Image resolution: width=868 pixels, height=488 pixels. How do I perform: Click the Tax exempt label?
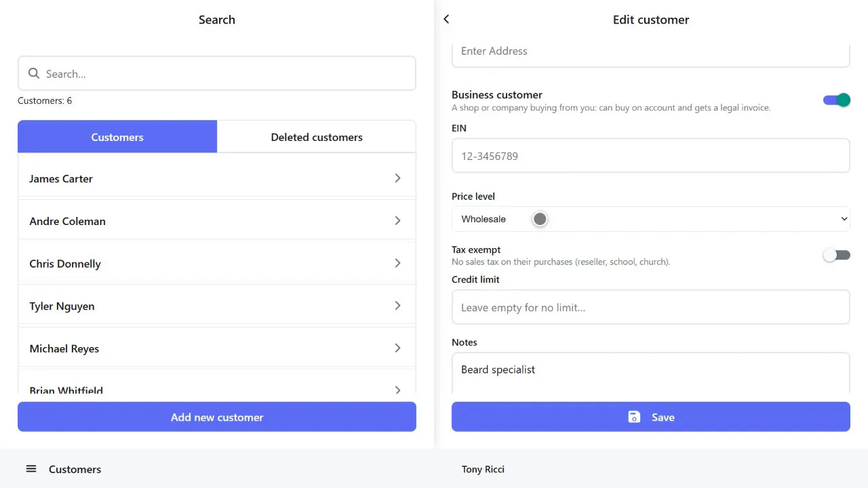[476, 249]
